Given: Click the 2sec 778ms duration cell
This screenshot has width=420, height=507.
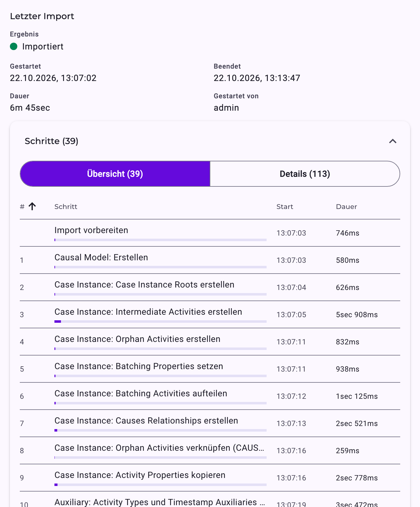Looking at the screenshot, I should tap(357, 478).
